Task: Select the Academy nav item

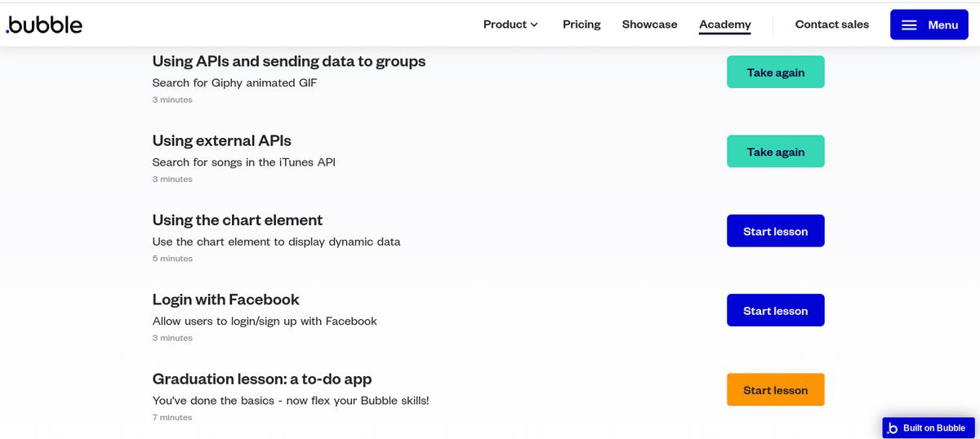Action: 724,25
